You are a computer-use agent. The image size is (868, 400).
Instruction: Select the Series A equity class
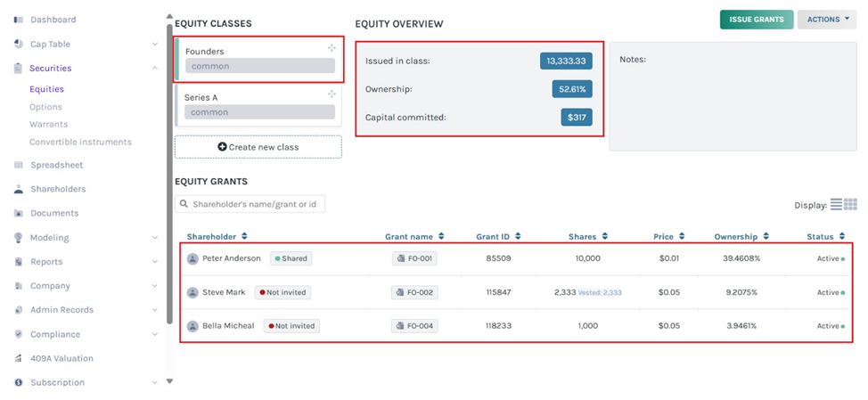click(258, 105)
